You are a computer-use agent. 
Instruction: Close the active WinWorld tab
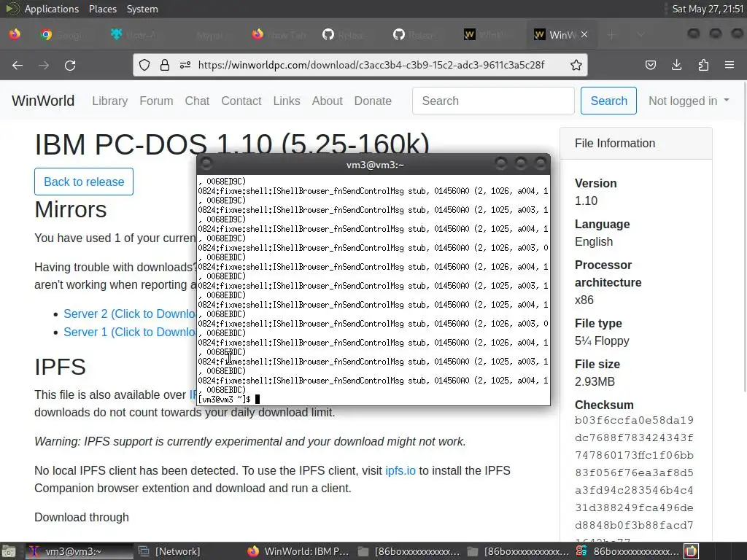click(x=584, y=35)
